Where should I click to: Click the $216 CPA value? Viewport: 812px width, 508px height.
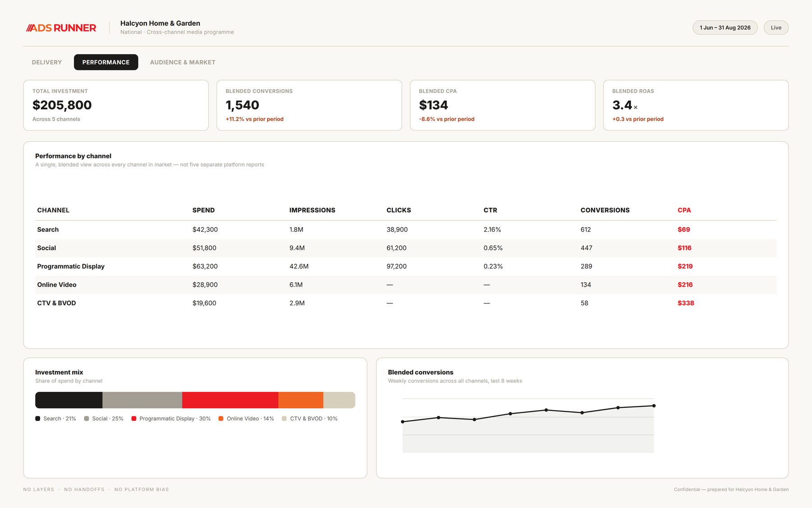tap(685, 285)
